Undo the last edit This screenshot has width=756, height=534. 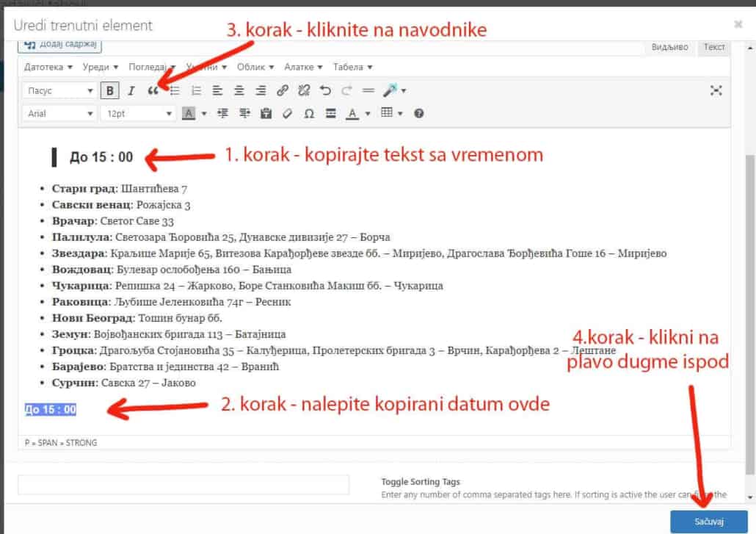(325, 90)
